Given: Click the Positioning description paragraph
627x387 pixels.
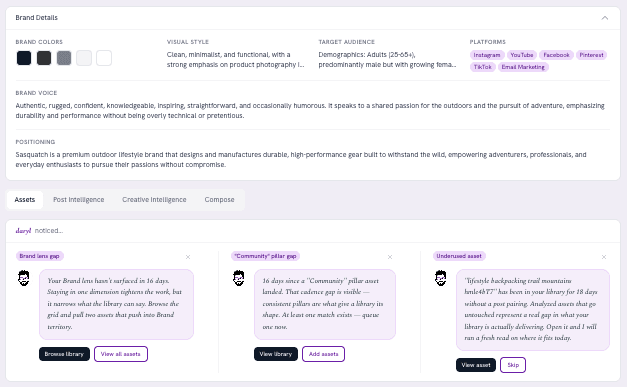Looking at the screenshot, I should [301, 160].
